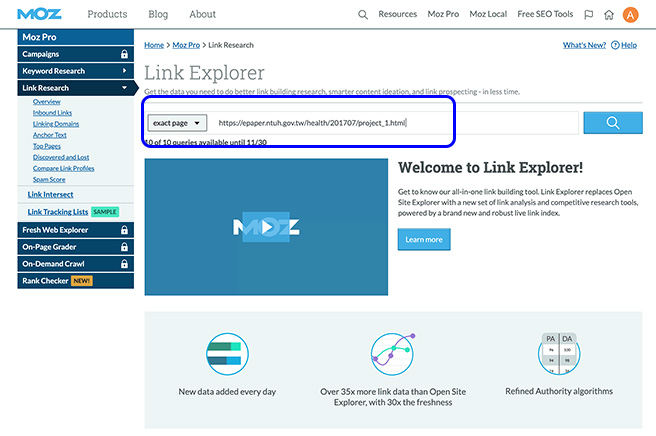Click the Help question mark icon
This screenshot has width=656, height=436.
pyautogui.click(x=615, y=45)
